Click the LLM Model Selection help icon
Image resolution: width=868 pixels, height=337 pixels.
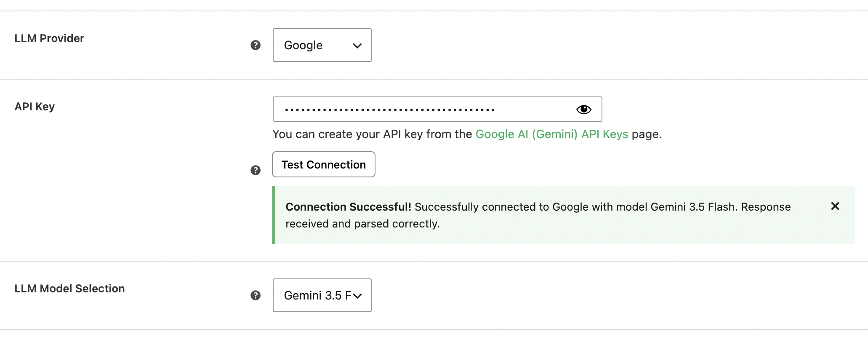tap(256, 295)
